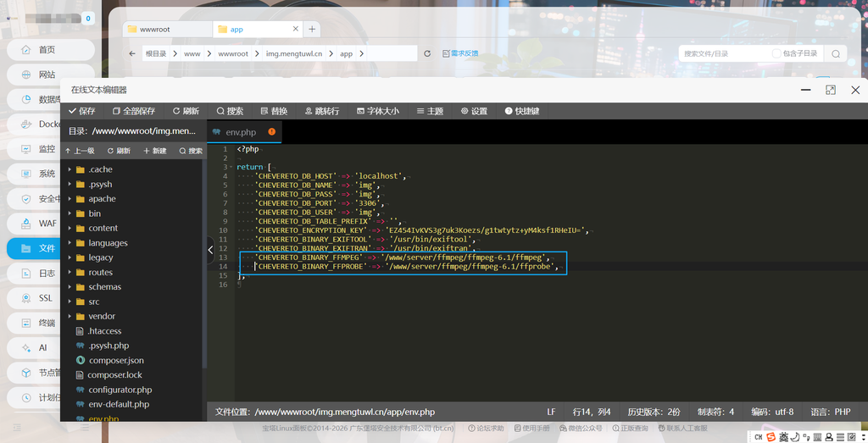Click 刷新 refresh in editor top toolbar
868x443 pixels.
click(186, 111)
